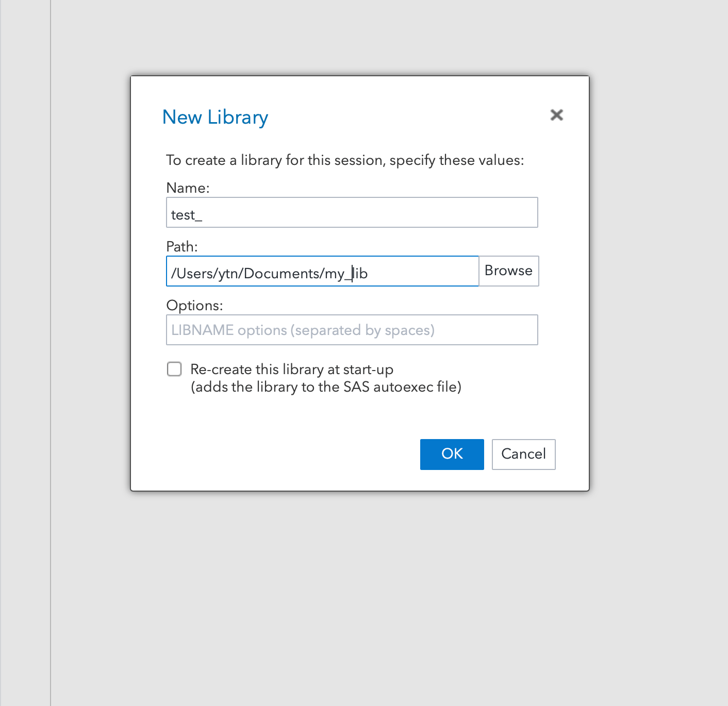Image resolution: width=728 pixels, height=706 pixels.
Task: Click the Re-create this library at start-up label
Action: tap(292, 369)
